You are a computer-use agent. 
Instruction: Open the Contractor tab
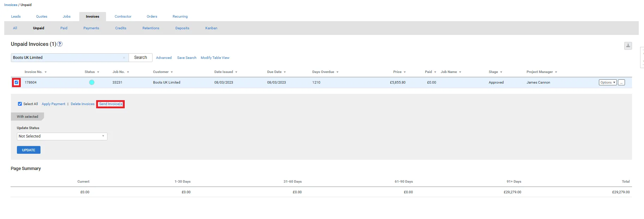click(x=123, y=17)
